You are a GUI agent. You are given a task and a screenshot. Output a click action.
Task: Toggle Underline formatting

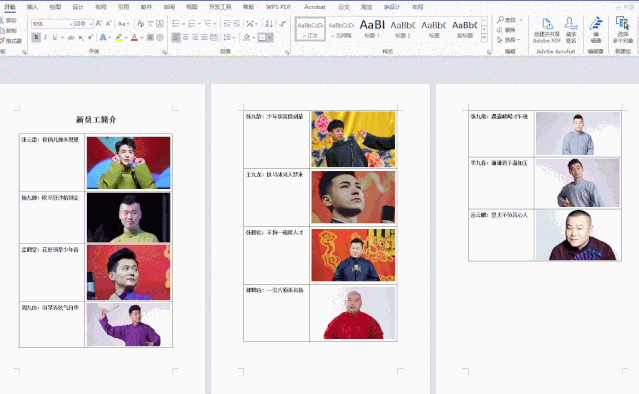click(55, 37)
